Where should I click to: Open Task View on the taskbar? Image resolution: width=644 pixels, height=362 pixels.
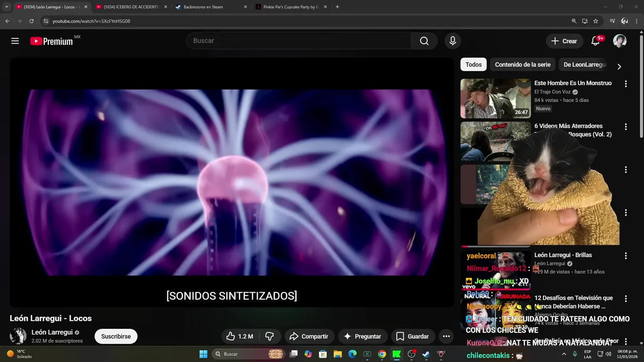coord(294,354)
